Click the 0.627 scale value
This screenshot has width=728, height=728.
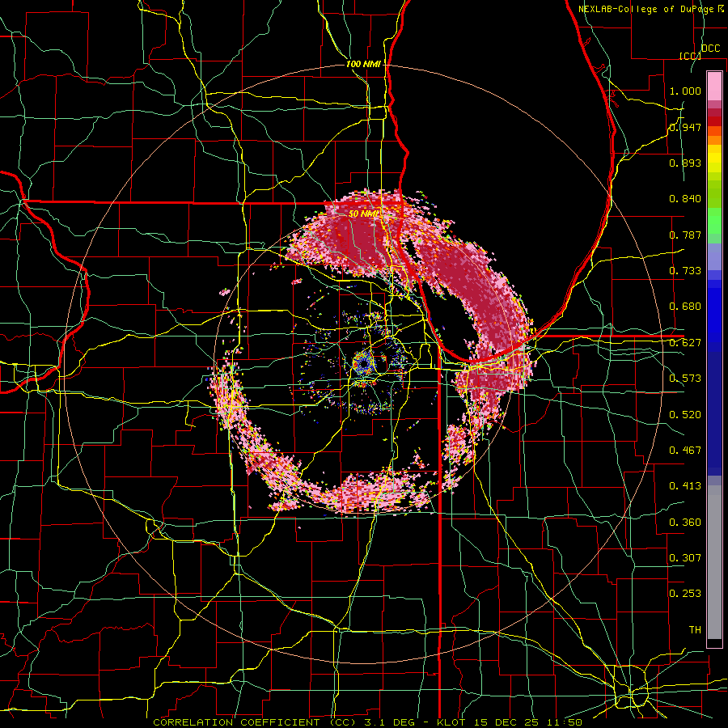(x=685, y=343)
